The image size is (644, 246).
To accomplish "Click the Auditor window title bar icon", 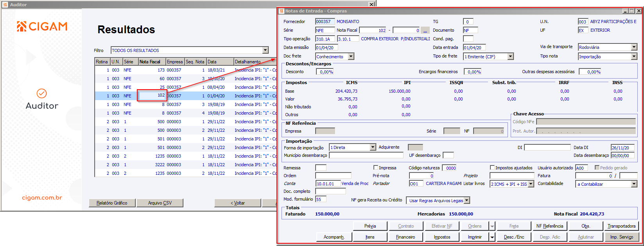I will coord(5,5).
